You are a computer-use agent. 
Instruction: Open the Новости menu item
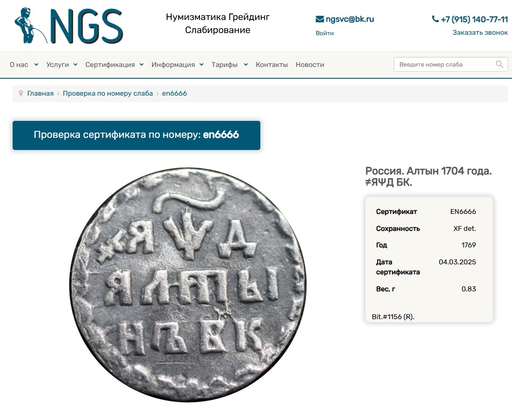310,65
